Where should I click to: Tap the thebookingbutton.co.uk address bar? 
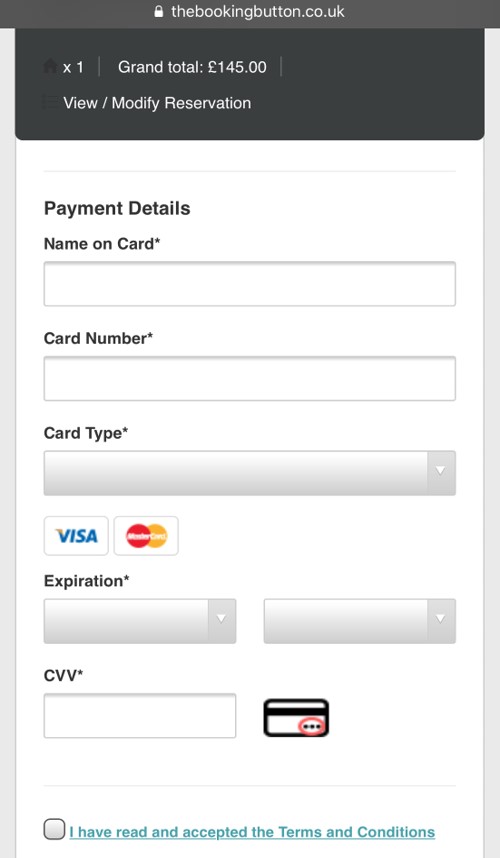tap(250, 13)
